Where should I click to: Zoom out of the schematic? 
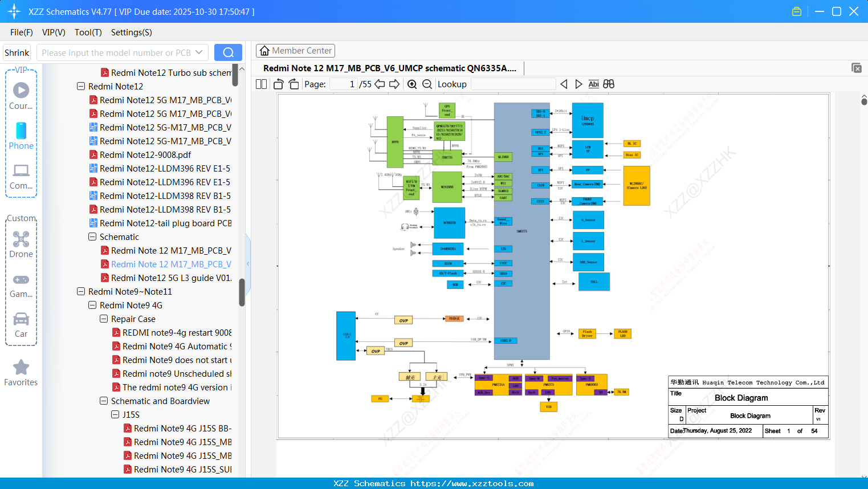(x=427, y=84)
